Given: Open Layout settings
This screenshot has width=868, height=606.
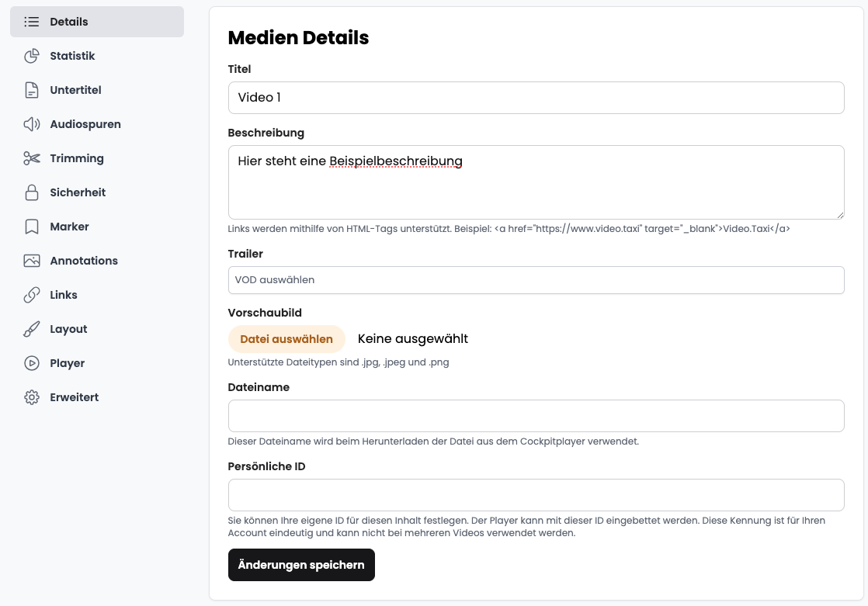Looking at the screenshot, I should coord(97,329).
